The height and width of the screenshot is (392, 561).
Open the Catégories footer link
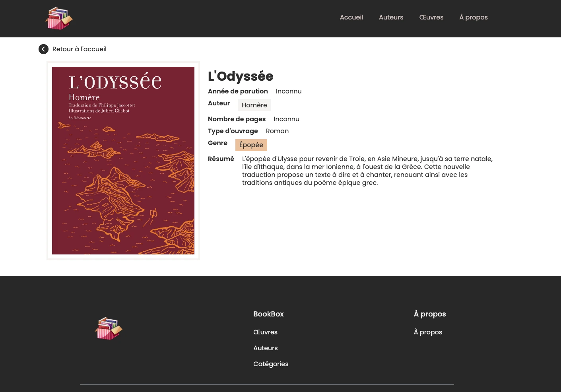pyautogui.click(x=271, y=364)
